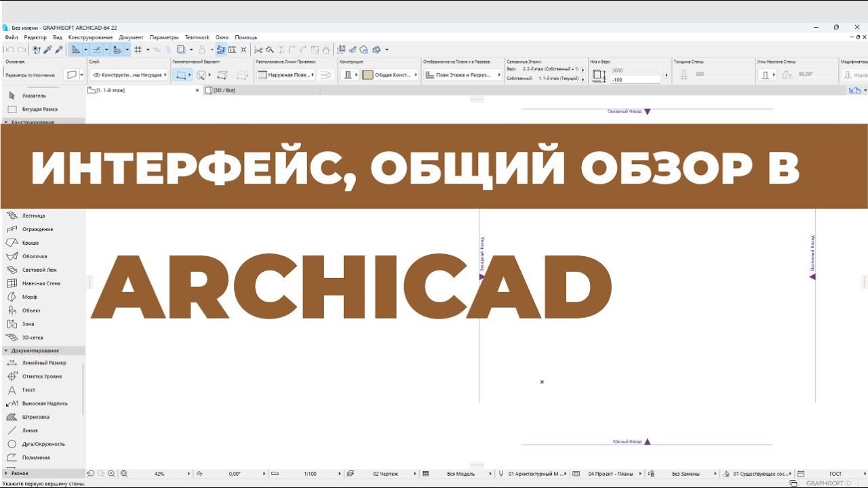This screenshot has width=868, height=488.
Task: Select the rectangle wall geometry method
Action: click(x=222, y=75)
